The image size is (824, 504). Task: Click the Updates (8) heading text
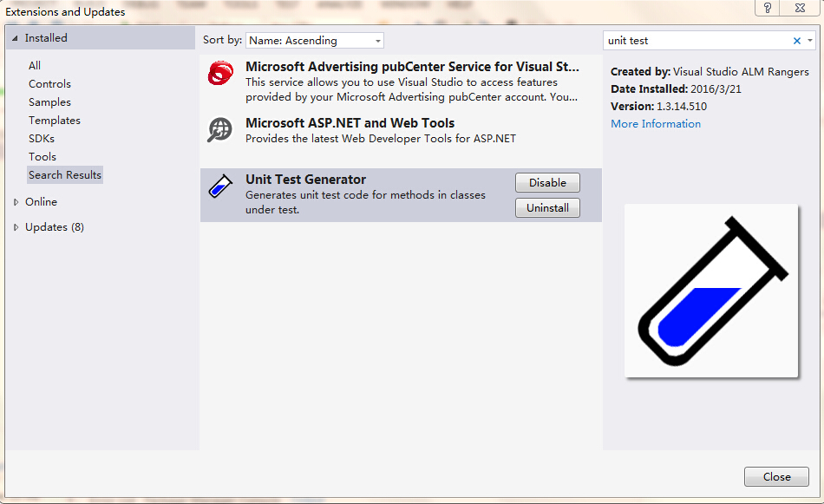tap(55, 227)
